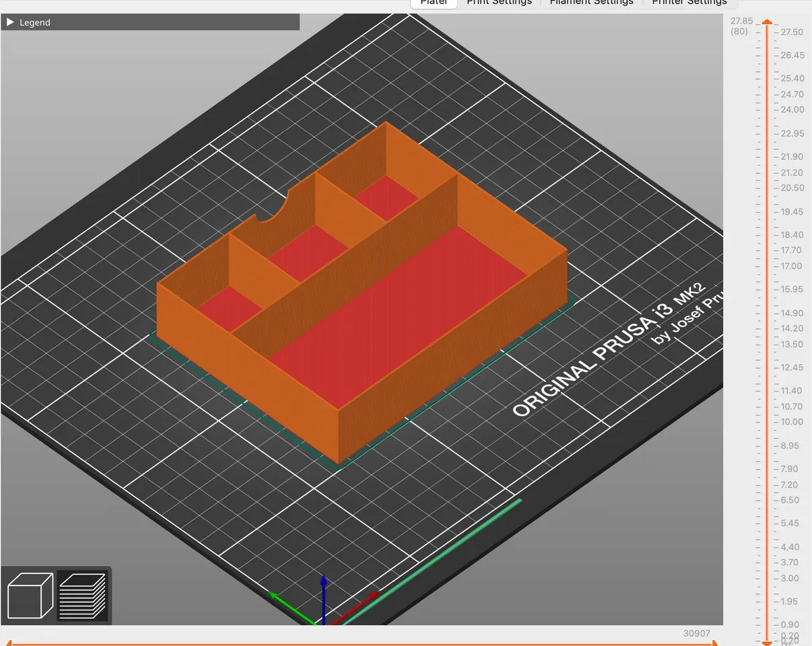The width and height of the screenshot is (812, 646).
Task: Switch back to model view with cube icon
Action: (30, 595)
